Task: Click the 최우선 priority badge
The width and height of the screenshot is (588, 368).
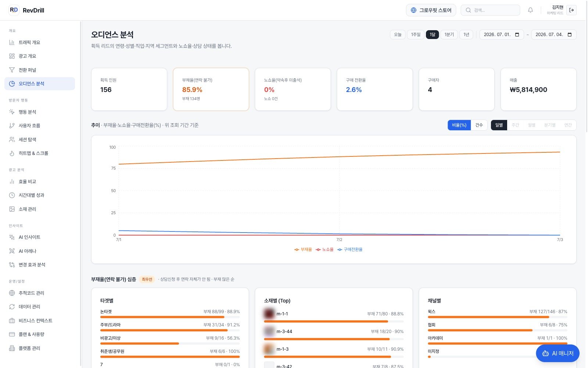Action: tap(147, 279)
